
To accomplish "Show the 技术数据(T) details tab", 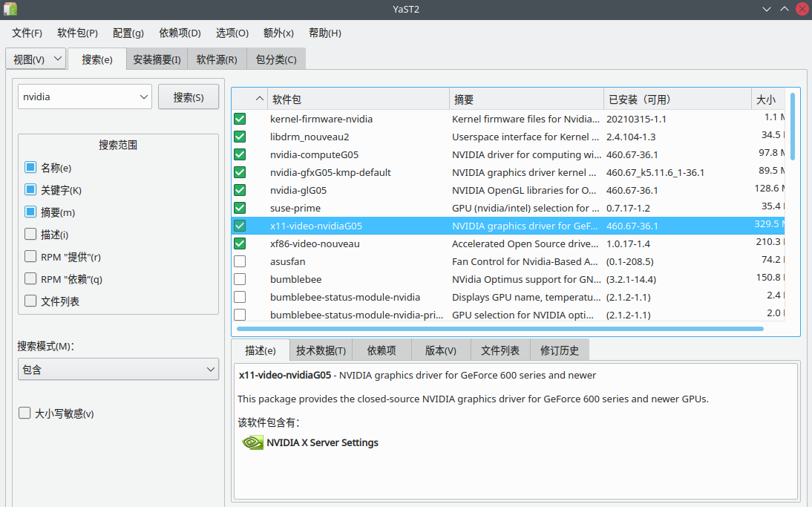I will point(321,350).
